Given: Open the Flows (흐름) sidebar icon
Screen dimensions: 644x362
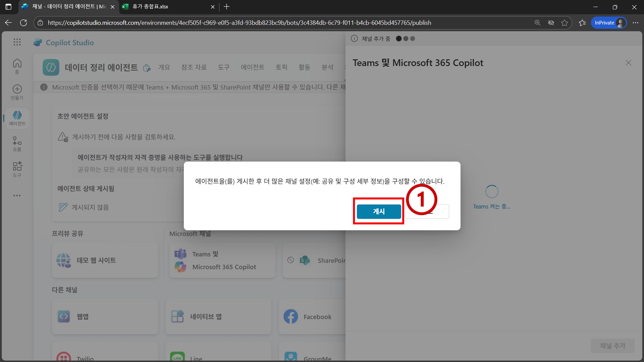Looking at the screenshot, I should (x=17, y=144).
